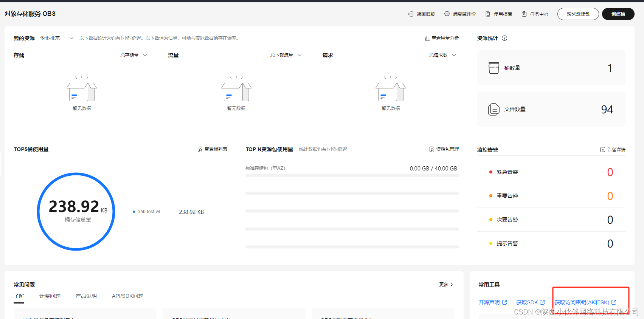The height and width of the screenshot is (319, 644).
Task: Open the 获取访问密钥(AK和SK) link
Action: pyautogui.click(x=582, y=302)
